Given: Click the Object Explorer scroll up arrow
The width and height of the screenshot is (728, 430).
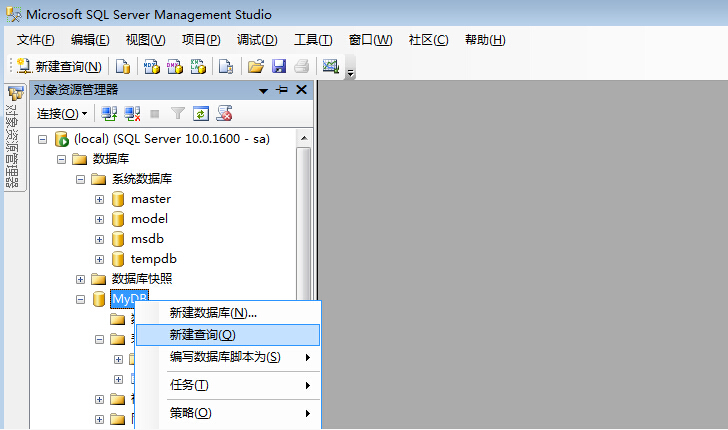Looking at the screenshot, I should point(304,138).
